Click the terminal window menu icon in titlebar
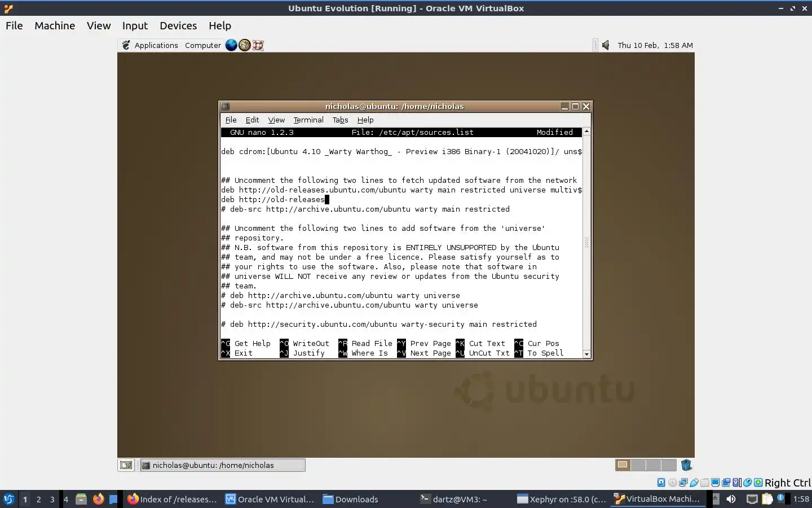Viewport: 812px width, 508px height. tap(225, 106)
